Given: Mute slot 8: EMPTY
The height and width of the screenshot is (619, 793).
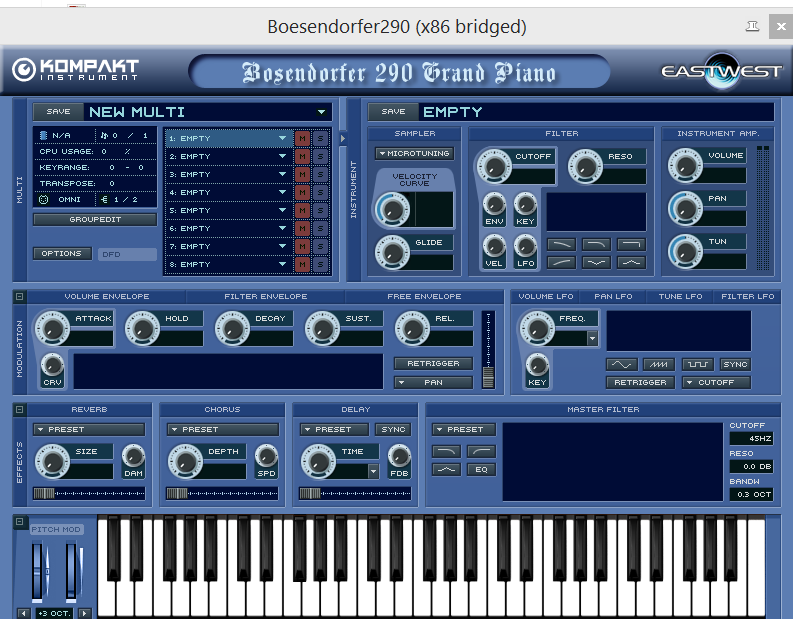Looking at the screenshot, I should [302, 264].
